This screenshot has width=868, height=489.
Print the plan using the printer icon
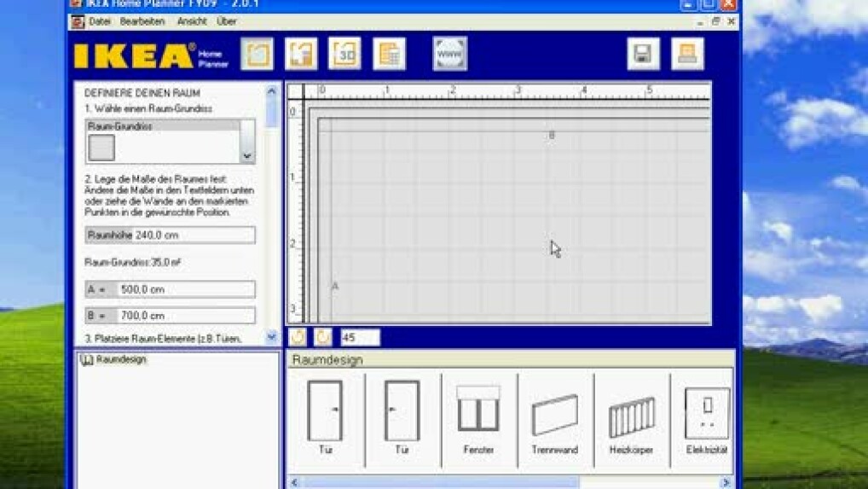687,55
